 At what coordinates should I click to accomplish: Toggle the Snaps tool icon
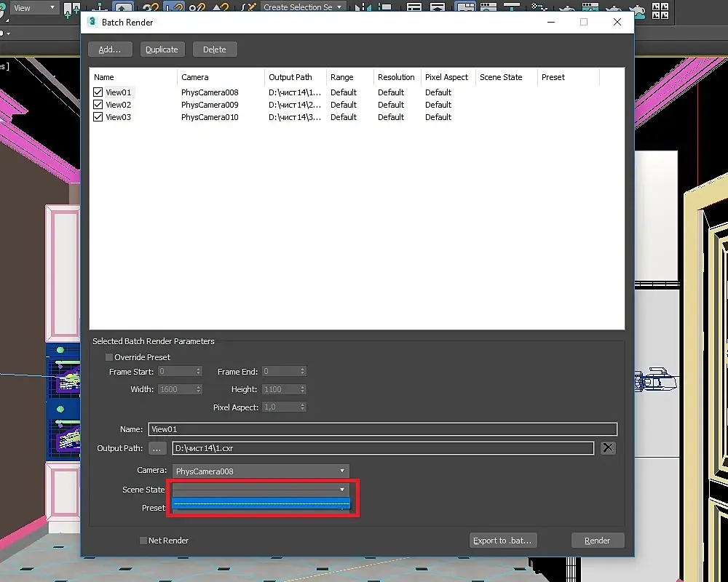(150, 7)
